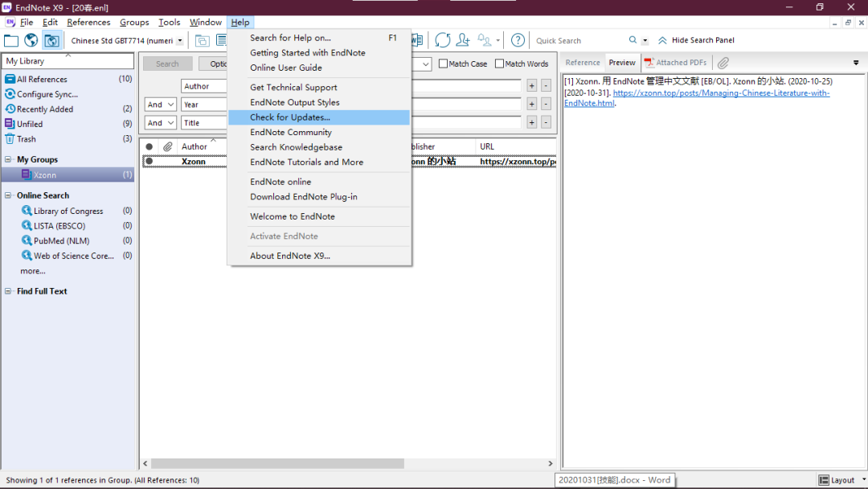Click the Copy to Local Library icon

pos(202,40)
